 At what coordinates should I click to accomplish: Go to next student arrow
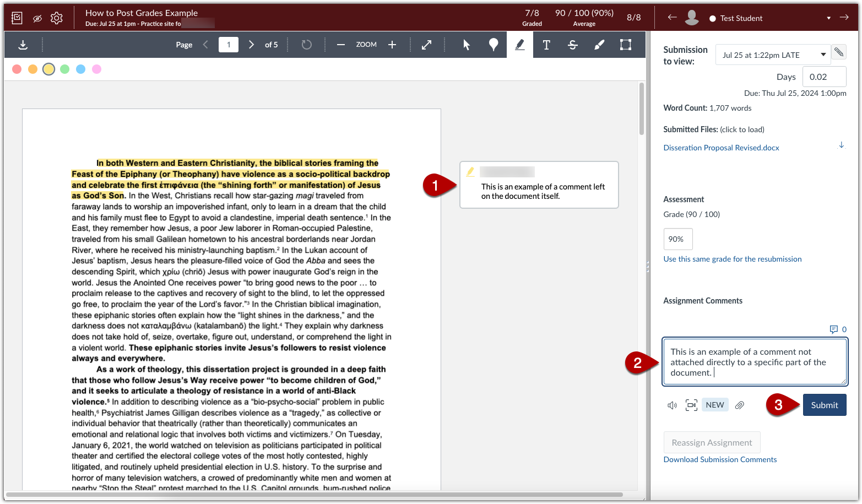[844, 18]
